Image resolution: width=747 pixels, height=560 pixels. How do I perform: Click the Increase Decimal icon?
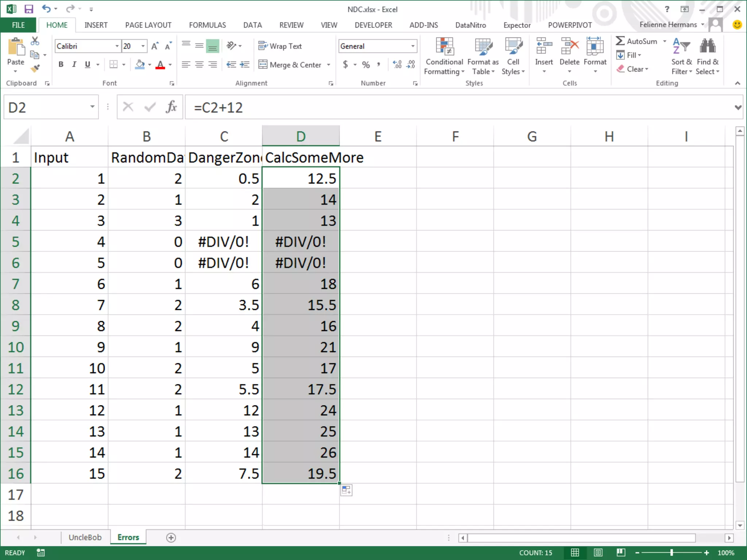[397, 65]
